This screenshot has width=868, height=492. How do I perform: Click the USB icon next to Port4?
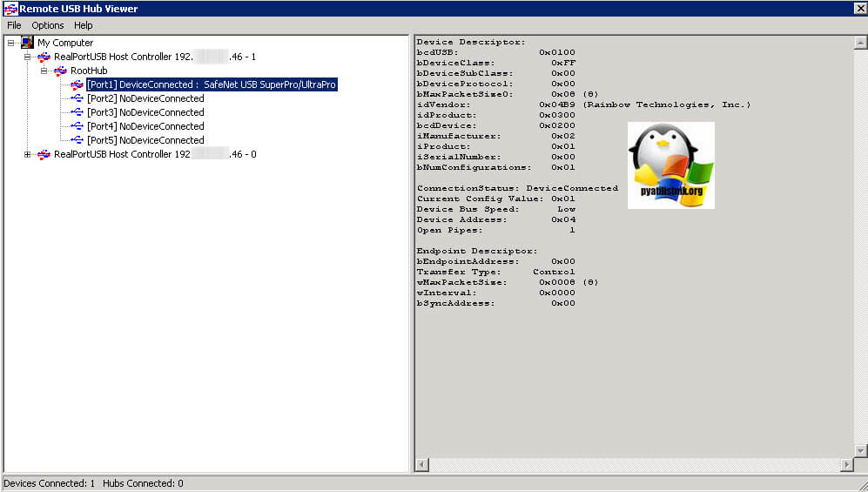77,126
